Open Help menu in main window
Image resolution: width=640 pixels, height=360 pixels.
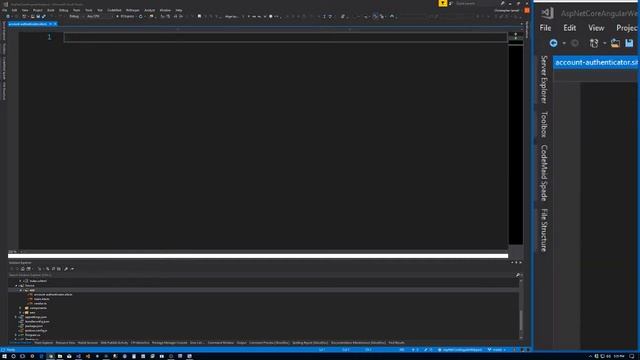pos(179,10)
